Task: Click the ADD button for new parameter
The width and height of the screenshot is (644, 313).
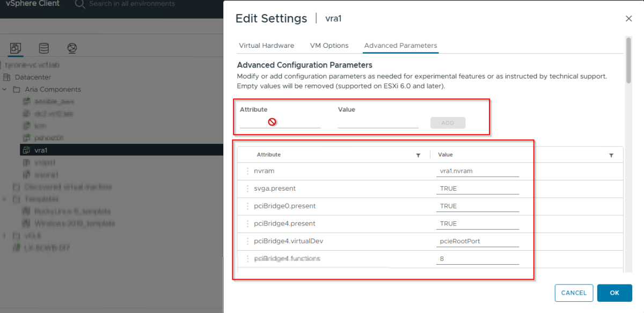Action: point(448,123)
